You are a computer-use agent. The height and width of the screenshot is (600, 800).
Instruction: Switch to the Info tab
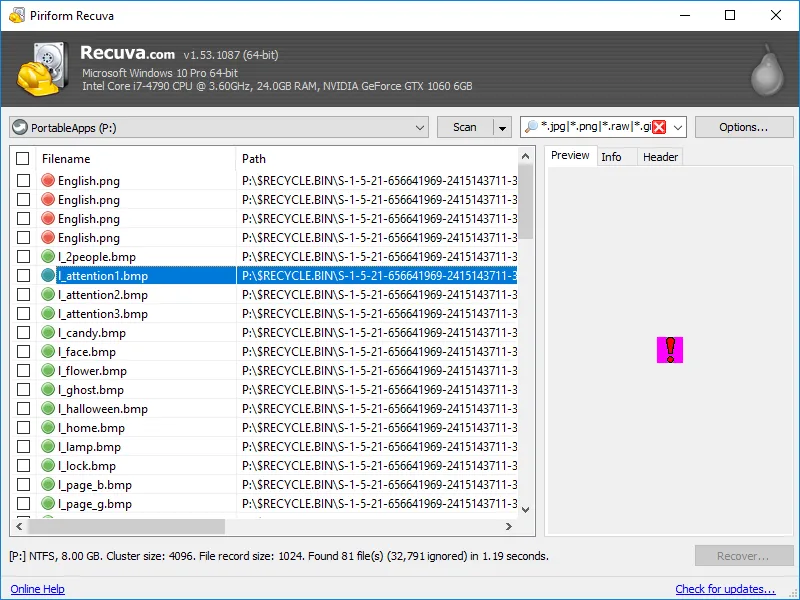611,157
